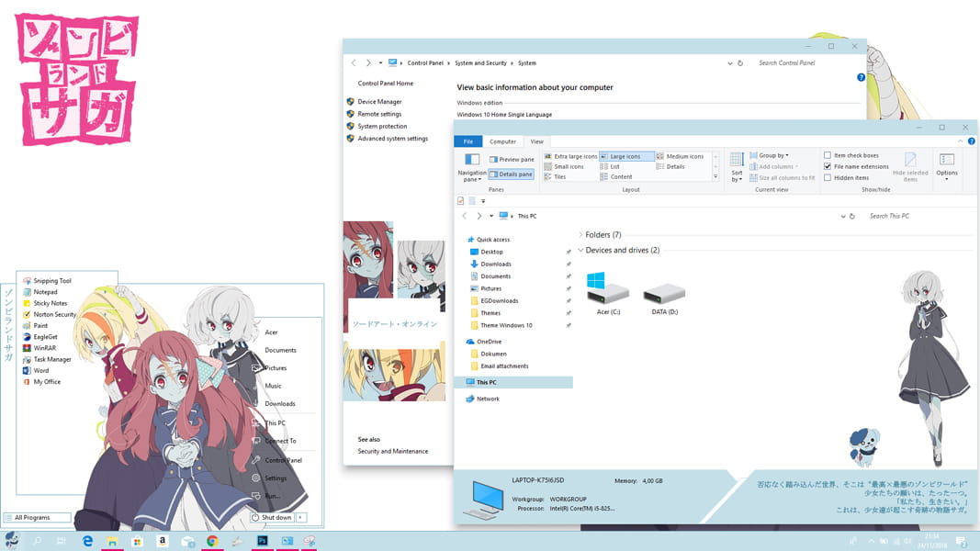This screenshot has height=551, width=980.
Task: Open Microsoft Edge from the taskbar
Action: 87,541
